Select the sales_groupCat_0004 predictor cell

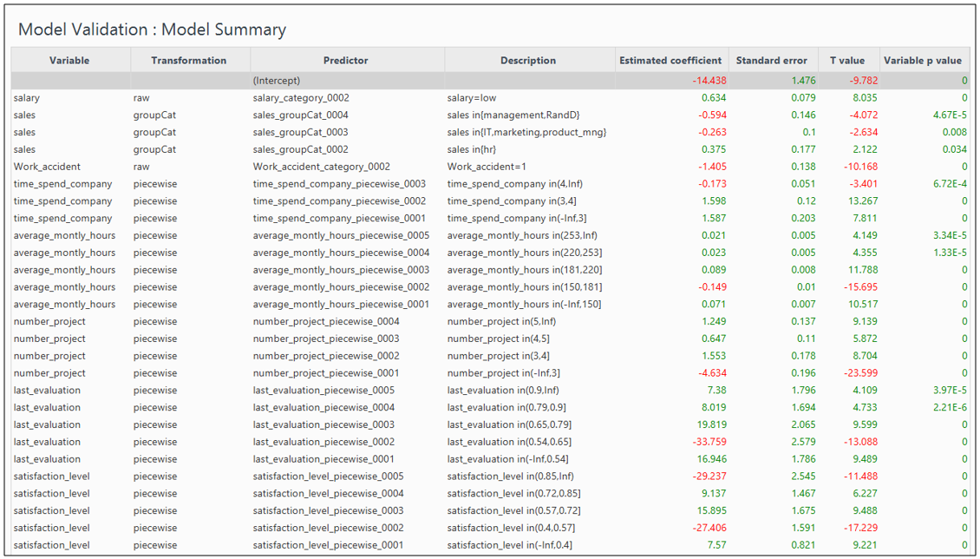click(x=300, y=115)
